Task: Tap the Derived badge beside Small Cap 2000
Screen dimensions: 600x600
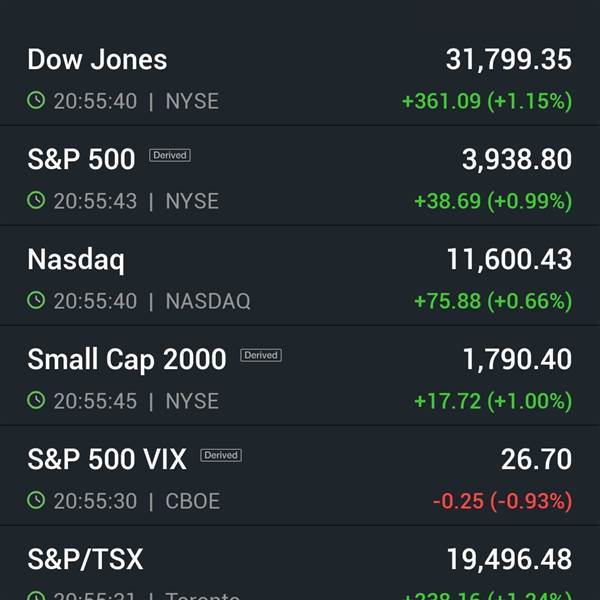Action: point(261,355)
